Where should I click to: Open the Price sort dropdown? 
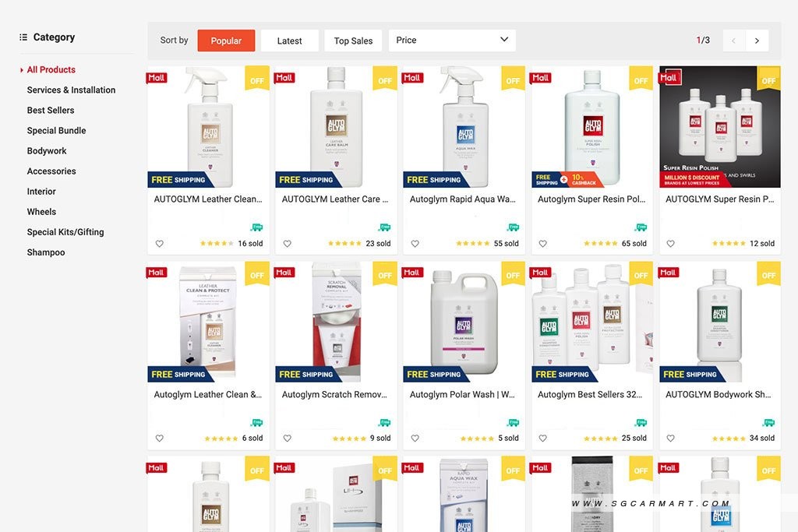452,41
